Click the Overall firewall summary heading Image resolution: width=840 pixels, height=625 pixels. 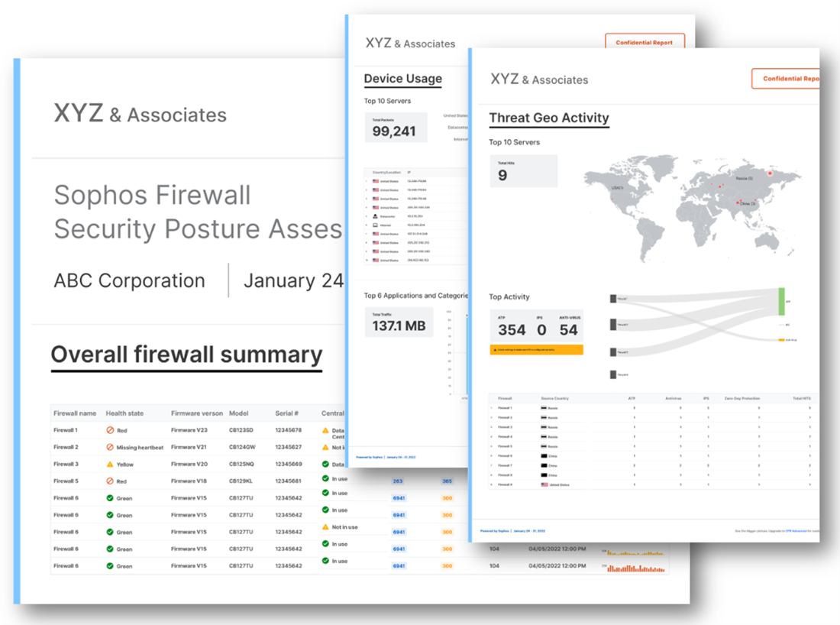[186, 355]
